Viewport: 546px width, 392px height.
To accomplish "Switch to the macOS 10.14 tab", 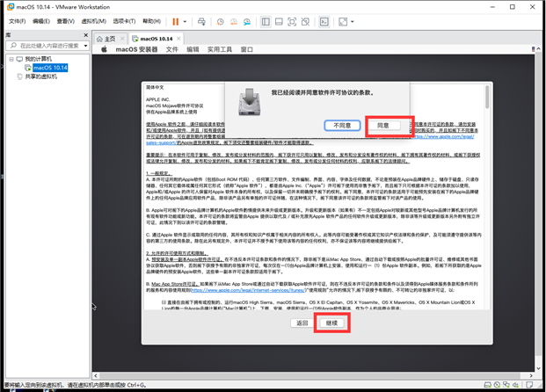I will pos(156,39).
